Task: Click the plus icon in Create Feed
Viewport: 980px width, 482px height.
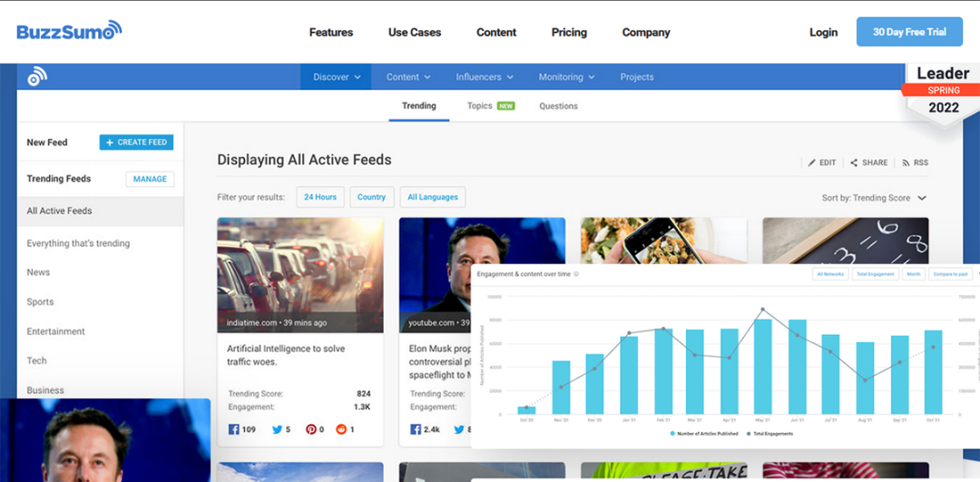Action: pos(110,143)
